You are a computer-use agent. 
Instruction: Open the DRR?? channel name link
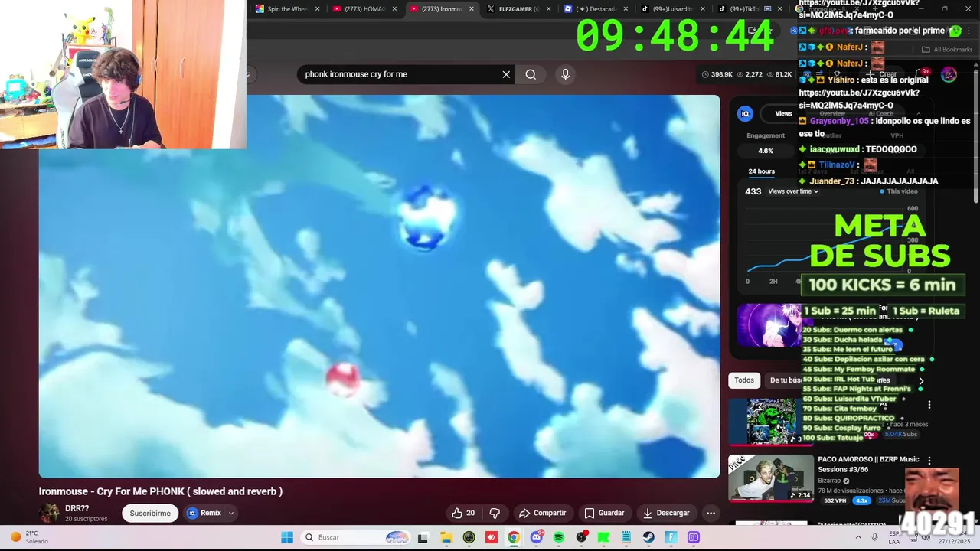tap(77, 508)
